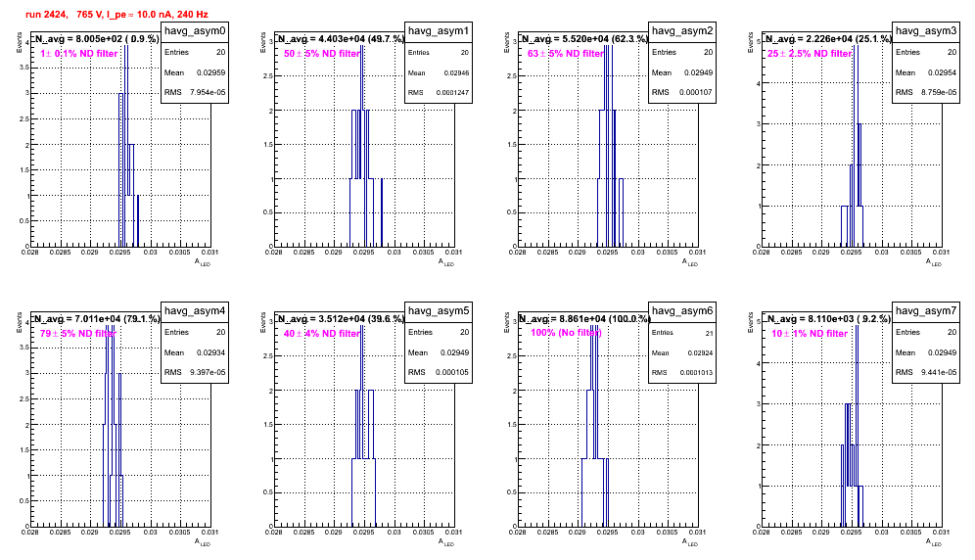Image resolution: width=975 pixels, height=560 pixels.
Task: Select the havg_asym0 stats box title
Action: (195, 31)
